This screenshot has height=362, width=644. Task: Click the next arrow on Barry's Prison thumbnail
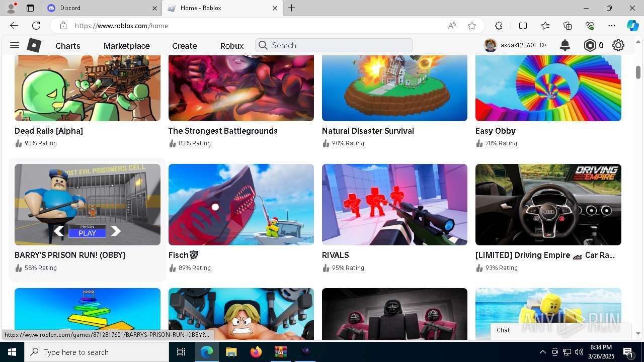click(116, 231)
